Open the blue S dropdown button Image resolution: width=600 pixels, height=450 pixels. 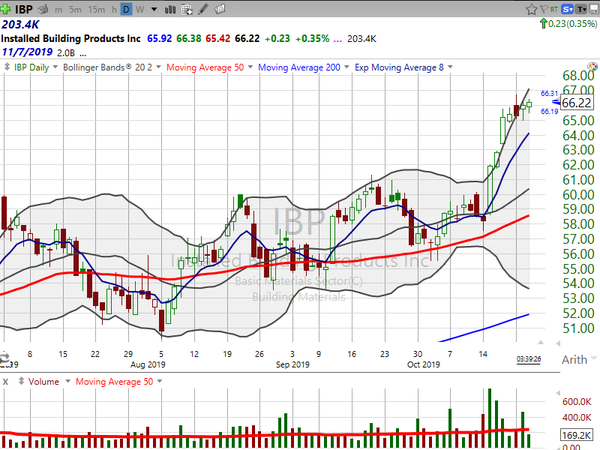tap(568, 9)
